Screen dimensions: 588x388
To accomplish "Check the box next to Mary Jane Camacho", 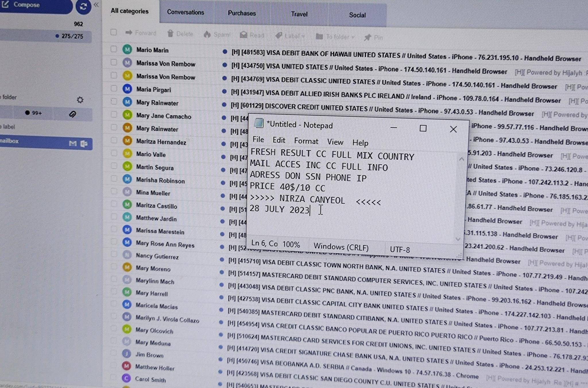I will coord(114,114).
